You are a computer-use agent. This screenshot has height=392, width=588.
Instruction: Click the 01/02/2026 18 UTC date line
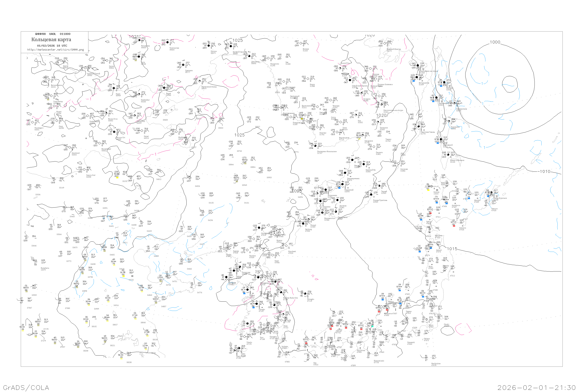click(52, 46)
